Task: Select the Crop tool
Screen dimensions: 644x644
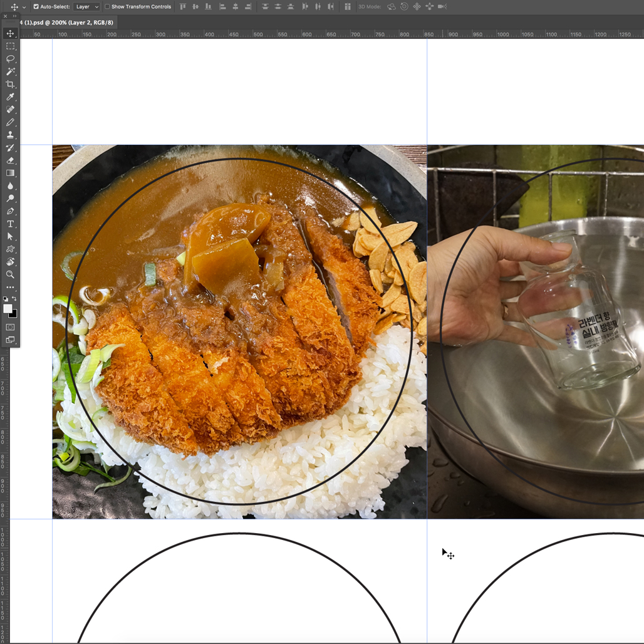Action: pyautogui.click(x=10, y=84)
